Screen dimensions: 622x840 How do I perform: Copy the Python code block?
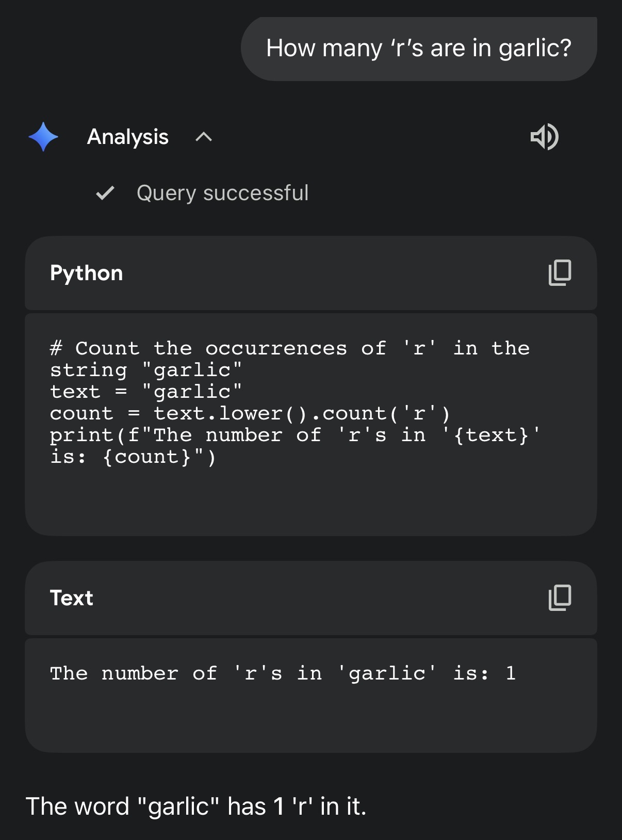click(560, 272)
